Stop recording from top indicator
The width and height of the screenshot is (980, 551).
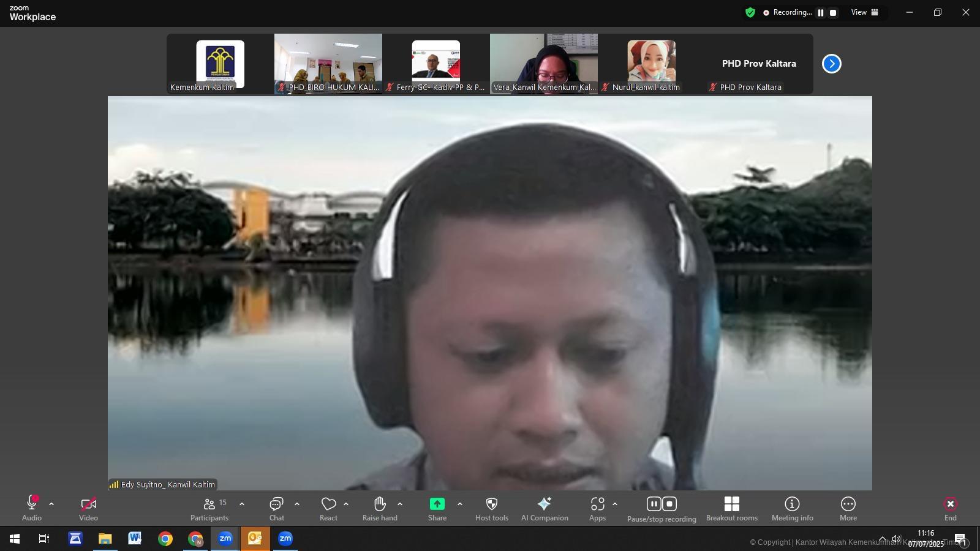pyautogui.click(x=833, y=12)
